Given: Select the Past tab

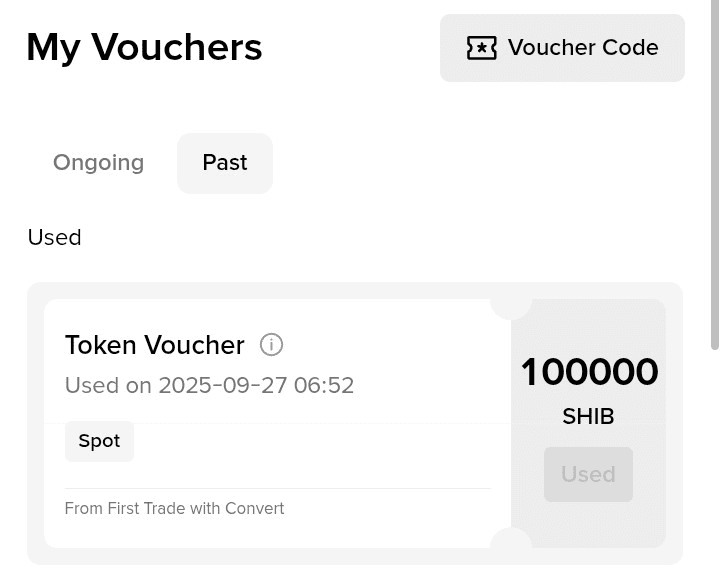Looking at the screenshot, I should [x=225, y=163].
